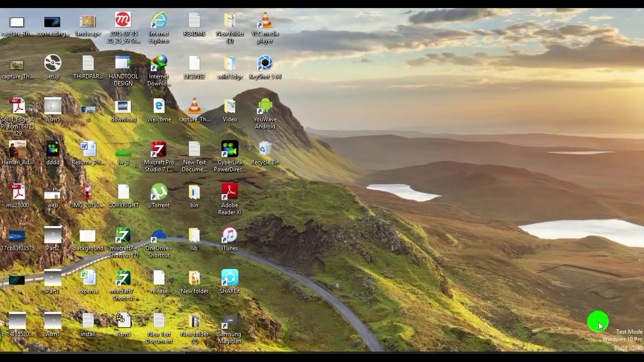
Task: Select the Asm1 file
Action: tap(53, 325)
